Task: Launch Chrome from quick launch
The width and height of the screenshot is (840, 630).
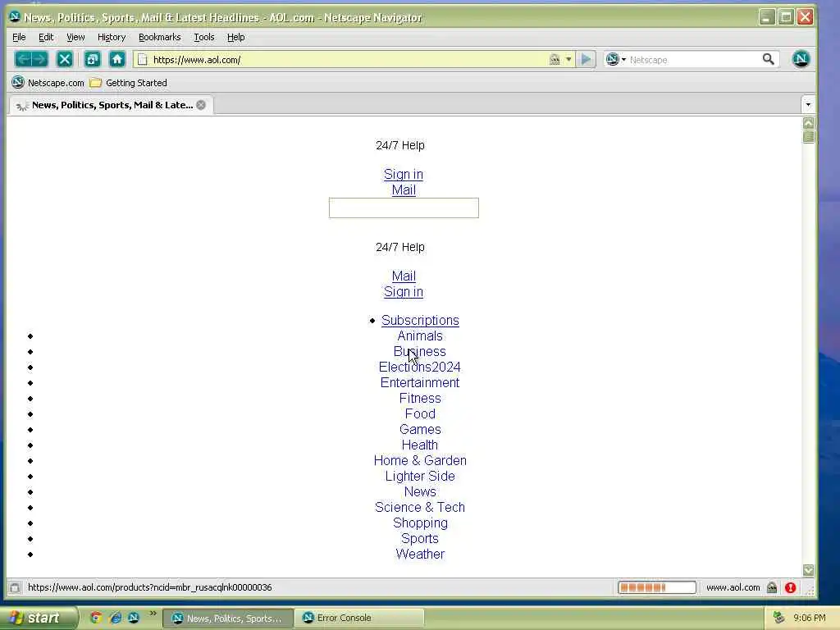Action: click(x=96, y=618)
